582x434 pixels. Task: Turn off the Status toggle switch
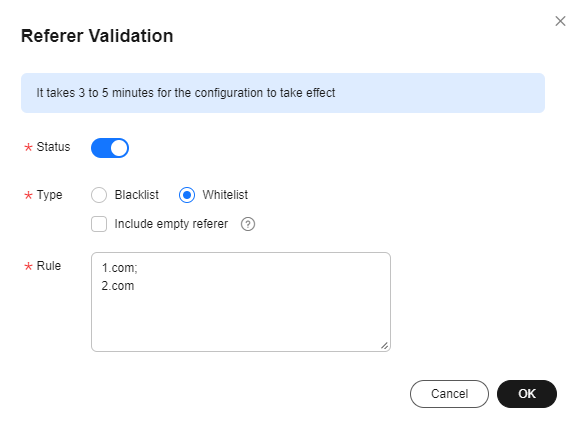pyautogui.click(x=110, y=148)
